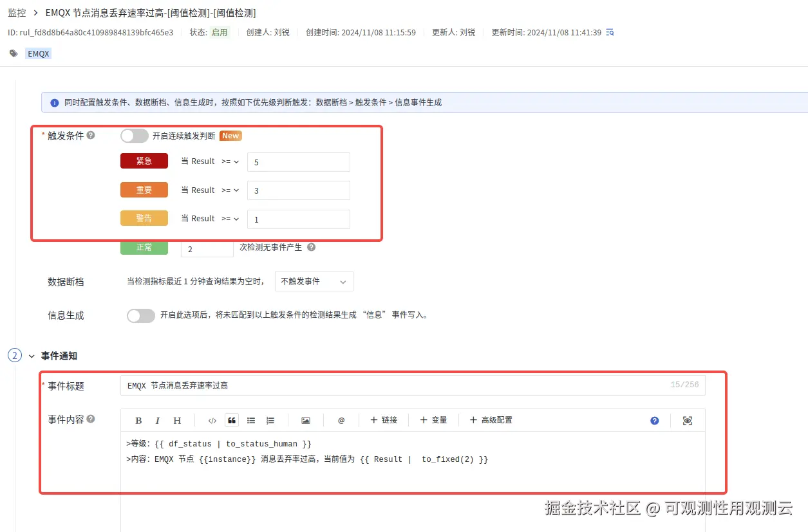Click the Bold formatting icon
The width and height of the screenshot is (808, 532).
point(138,421)
